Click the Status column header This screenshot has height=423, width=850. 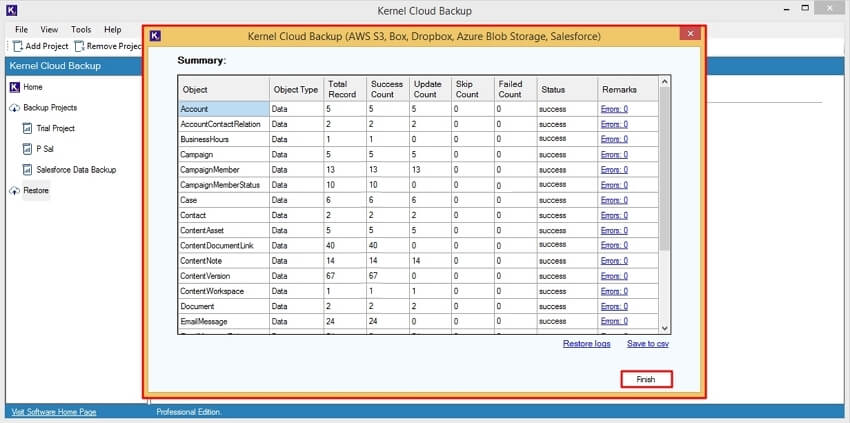click(567, 89)
